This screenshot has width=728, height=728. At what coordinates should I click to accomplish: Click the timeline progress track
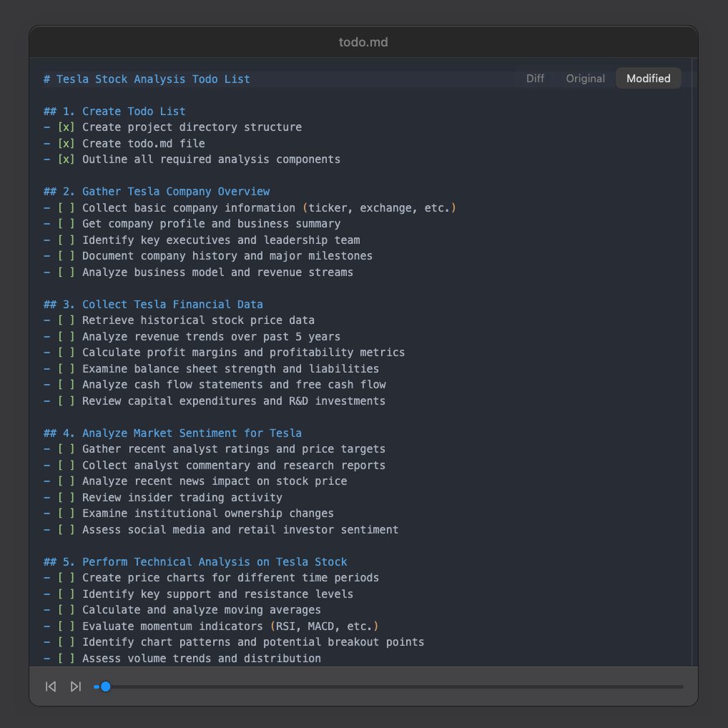pos(388,687)
